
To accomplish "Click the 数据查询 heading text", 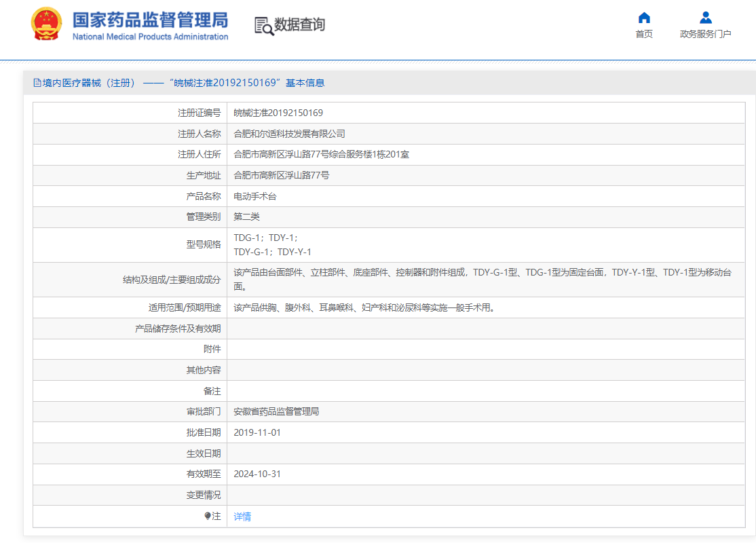I will click(x=299, y=24).
